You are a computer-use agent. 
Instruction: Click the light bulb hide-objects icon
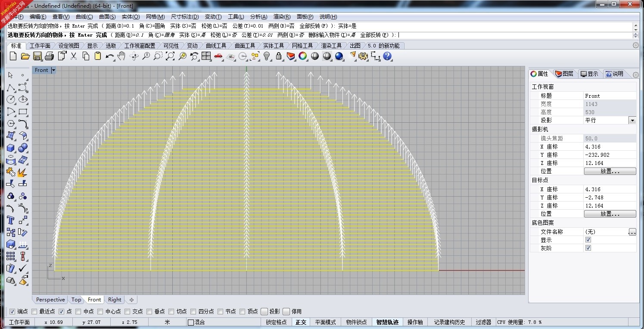point(267,56)
